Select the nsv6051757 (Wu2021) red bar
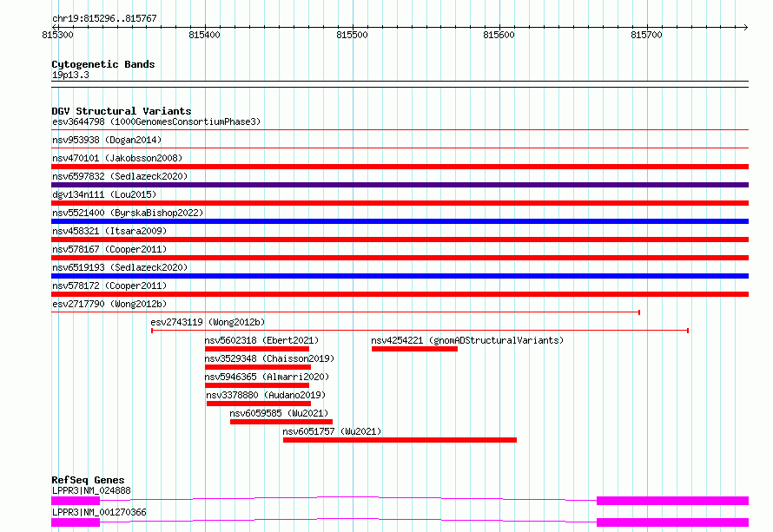Viewport: 773px width, 532px height. 400,440
